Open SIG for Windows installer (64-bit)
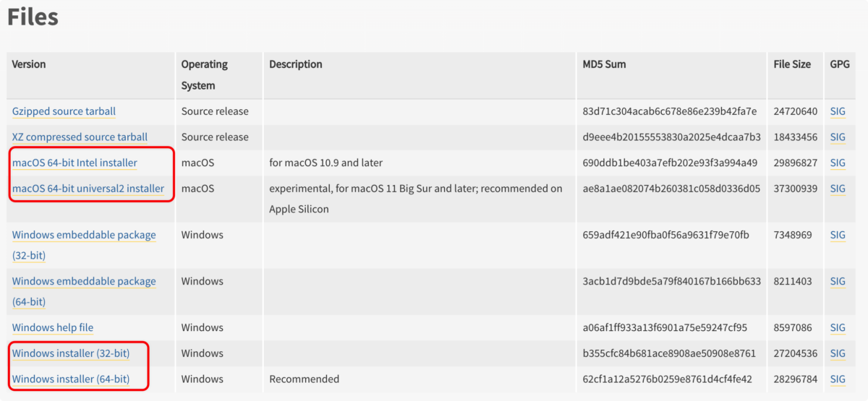868x401 pixels. pos(838,379)
